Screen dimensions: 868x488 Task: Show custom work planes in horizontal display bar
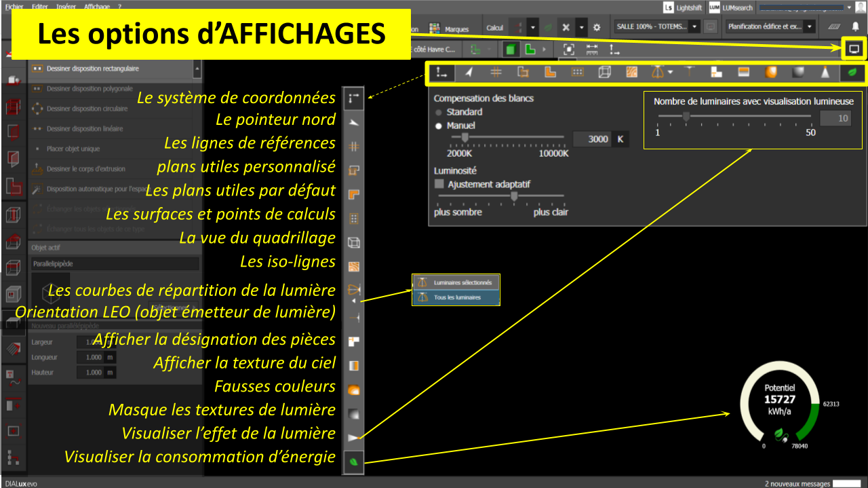pyautogui.click(x=523, y=73)
